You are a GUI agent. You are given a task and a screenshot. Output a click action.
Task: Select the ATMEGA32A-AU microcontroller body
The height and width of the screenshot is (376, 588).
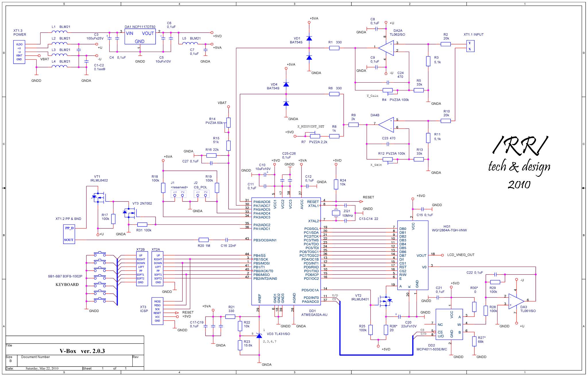286,251
